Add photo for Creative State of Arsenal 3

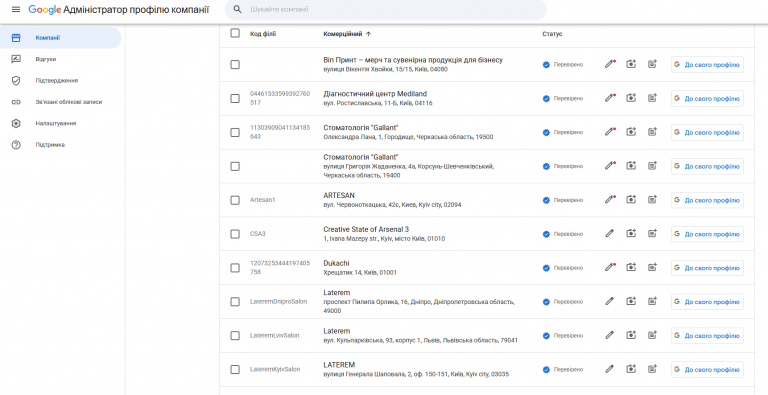(x=631, y=234)
